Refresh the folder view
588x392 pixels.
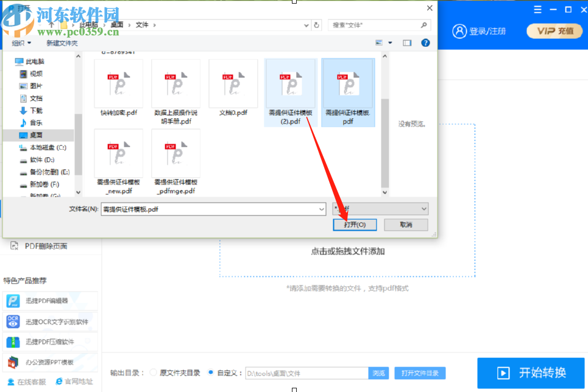tap(316, 25)
